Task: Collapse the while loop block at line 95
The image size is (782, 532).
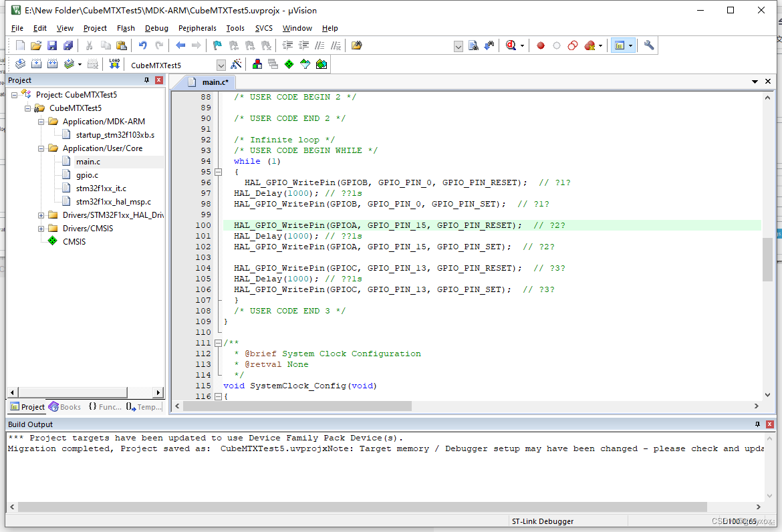Action: click(x=218, y=172)
